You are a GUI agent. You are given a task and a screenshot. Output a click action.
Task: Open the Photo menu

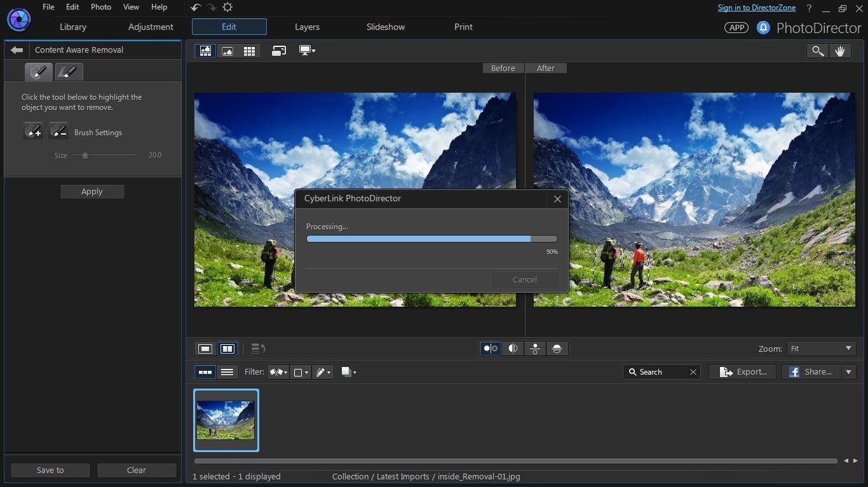click(101, 7)
